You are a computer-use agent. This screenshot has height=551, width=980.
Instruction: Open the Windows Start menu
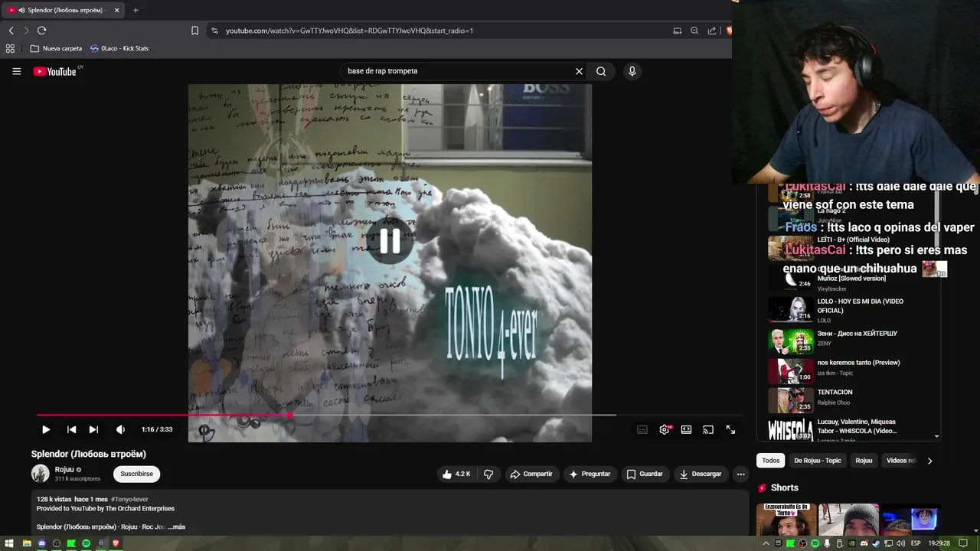point(11,543)
